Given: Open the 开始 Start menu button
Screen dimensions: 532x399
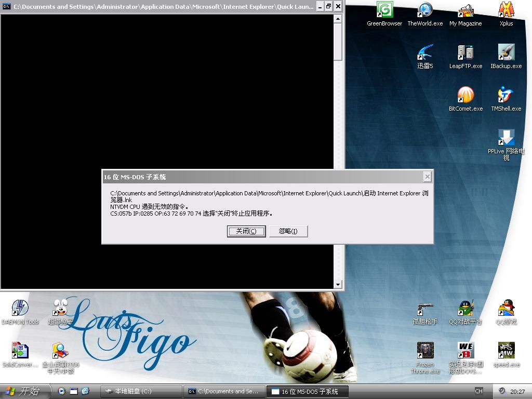Looking at the screenshot, I should pos(24,391).
